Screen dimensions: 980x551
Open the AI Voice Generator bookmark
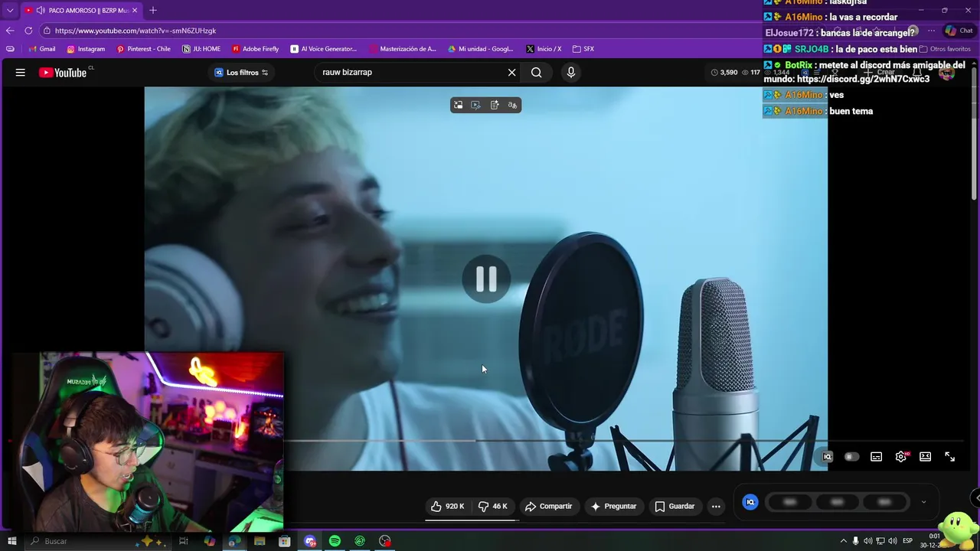323,49
